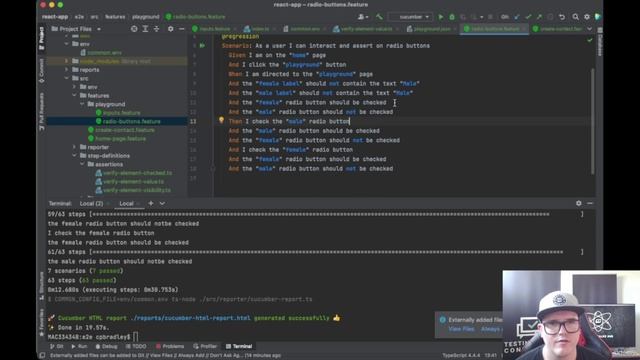The image size is (640, 360).
Task: Expand the reporter folder
Action: coord(74,147)
